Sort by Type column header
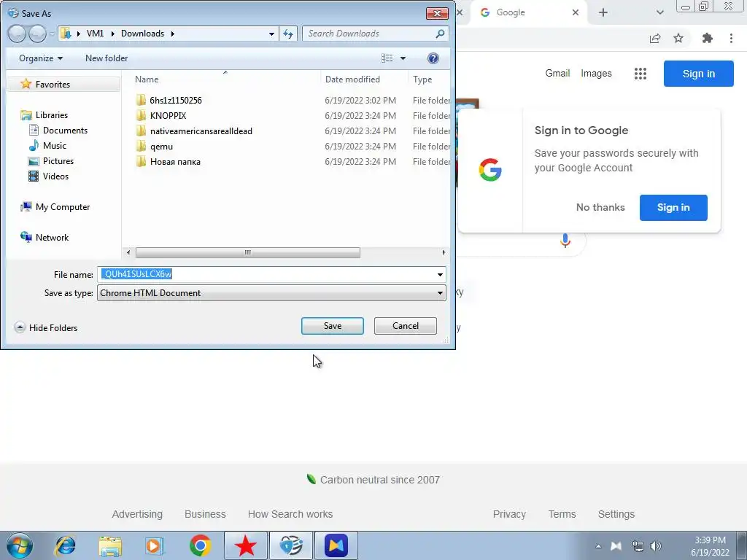Viewport: 747px width, 560px height. (x=422, y=79)
